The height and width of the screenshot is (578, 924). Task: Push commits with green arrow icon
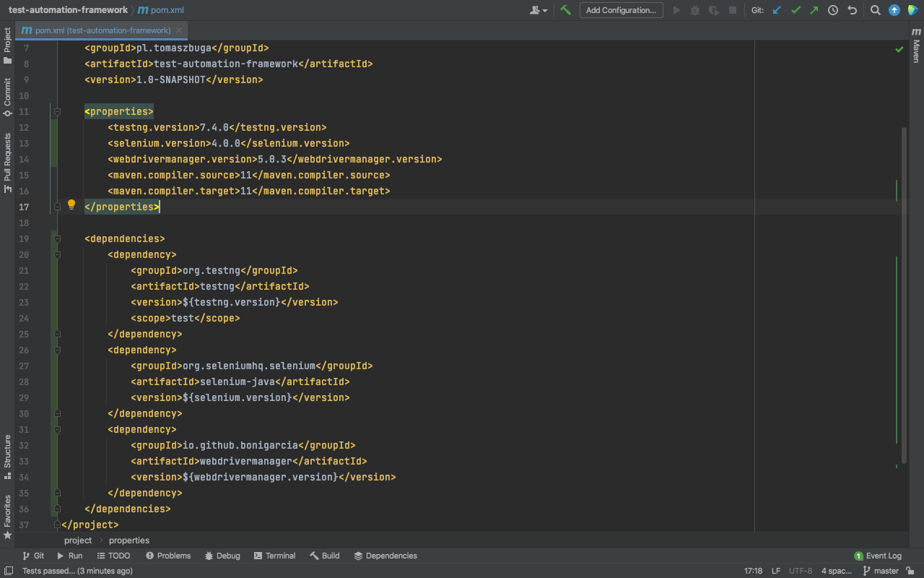(x=814, y=10)
